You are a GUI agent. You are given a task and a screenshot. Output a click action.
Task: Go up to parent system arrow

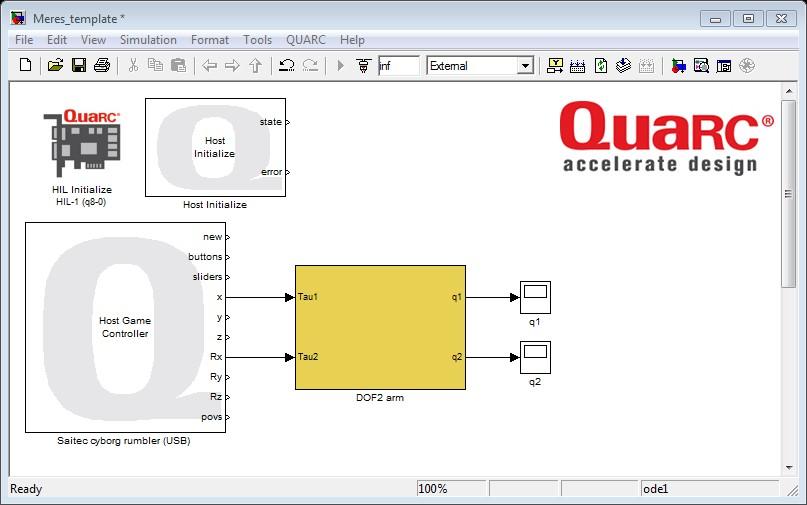coord(256,65)
